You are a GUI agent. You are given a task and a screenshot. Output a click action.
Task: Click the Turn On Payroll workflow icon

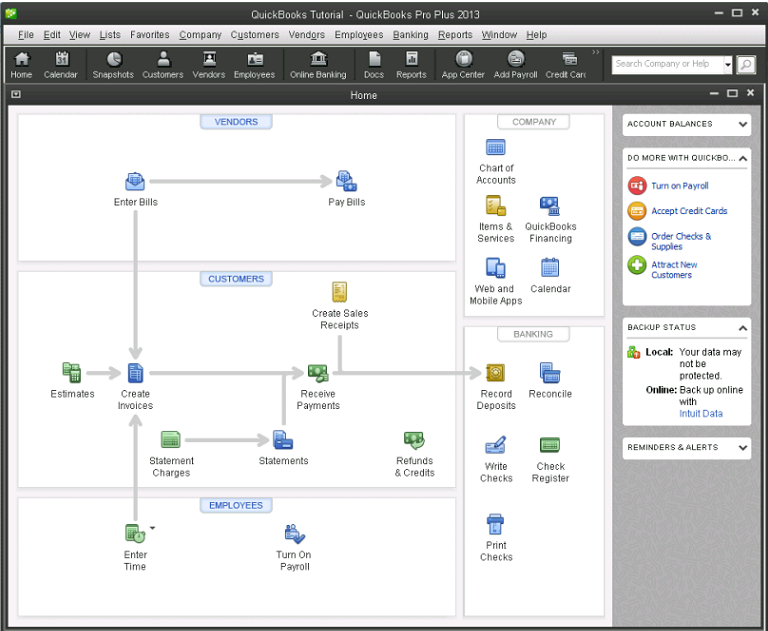pos(294,534)
